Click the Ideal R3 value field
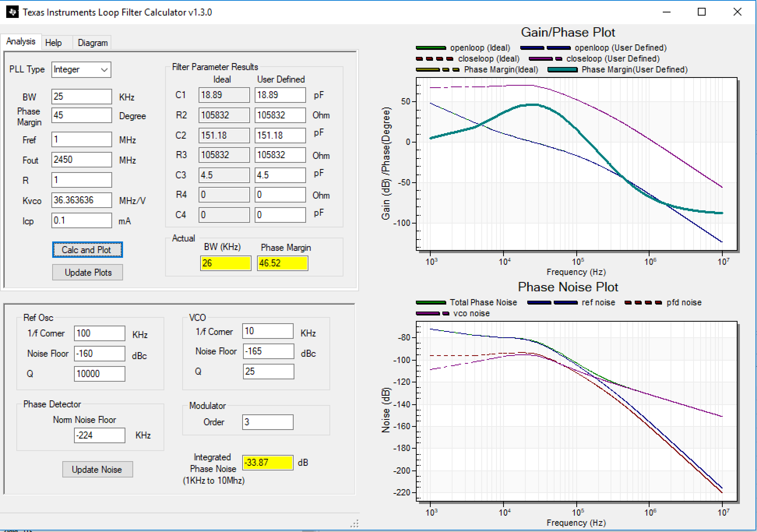This screenshot has height=532, width=757. [x=224, y=155]
